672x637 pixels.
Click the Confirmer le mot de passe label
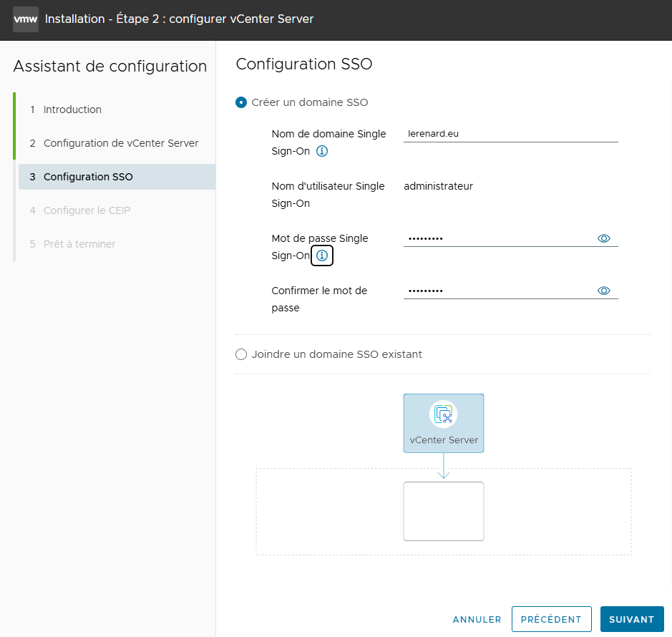click(x=319, y=299)
